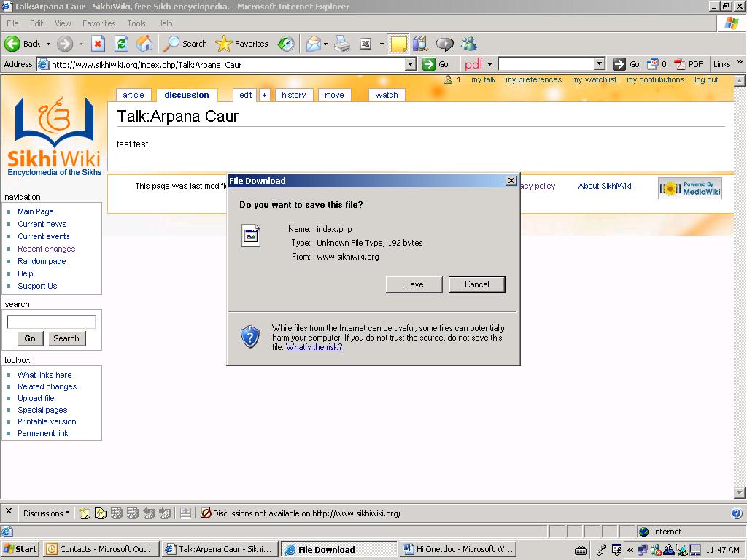747x560 pixels.
Task: Click the SikhiWiki logo image
Action: coord(54,136)
